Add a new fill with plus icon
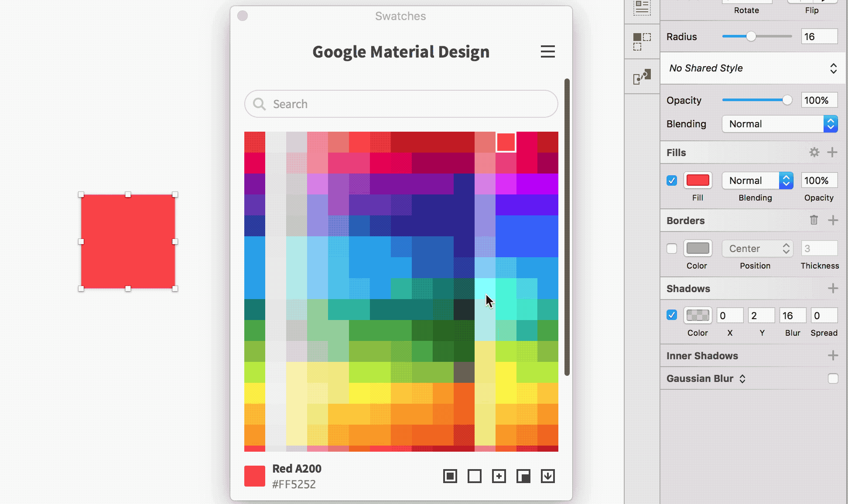The width and height of the screenshot is (848, 504). (x=832, y=152)
